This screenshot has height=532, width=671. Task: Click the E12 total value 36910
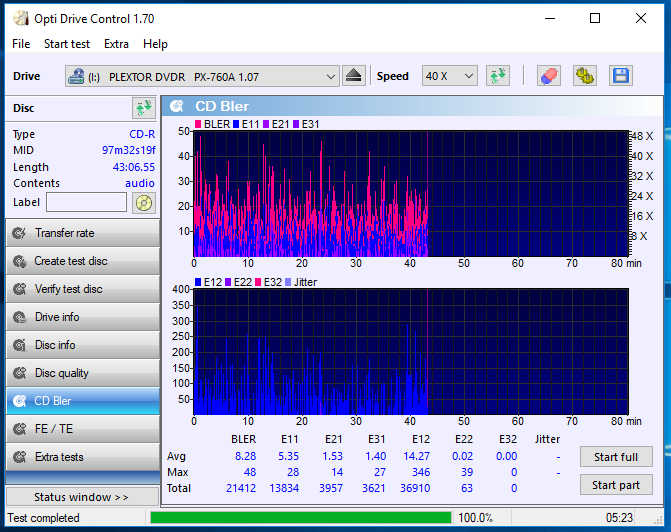[415, 488]
